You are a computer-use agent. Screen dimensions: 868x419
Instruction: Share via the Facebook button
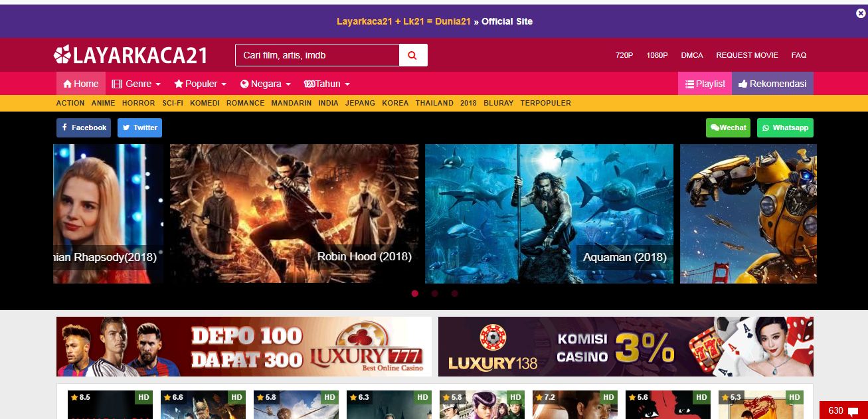tap(84, 127)
